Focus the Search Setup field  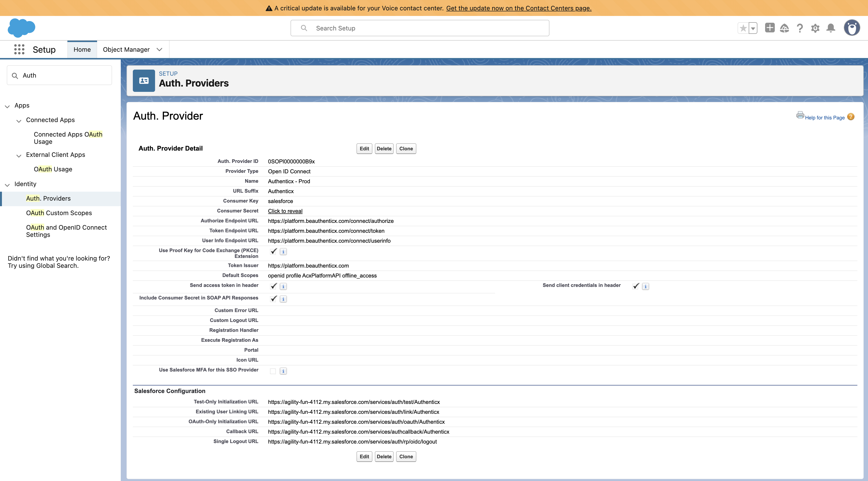pyautogui.click(x=420, y=28)
